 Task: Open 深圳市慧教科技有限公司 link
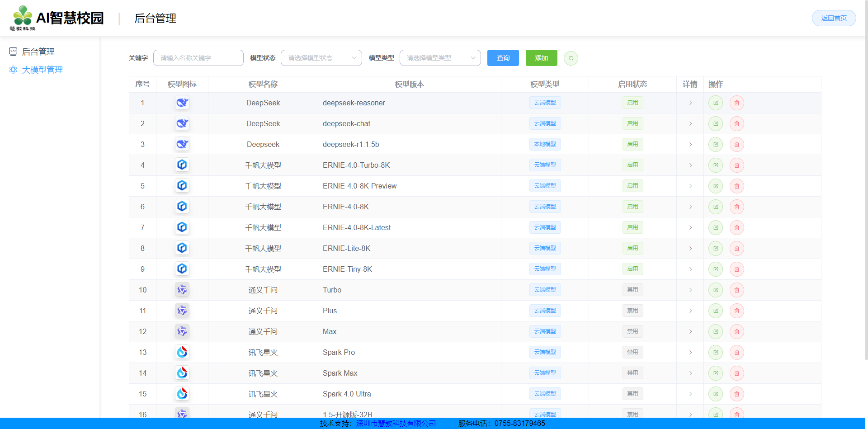pos(396,424)
